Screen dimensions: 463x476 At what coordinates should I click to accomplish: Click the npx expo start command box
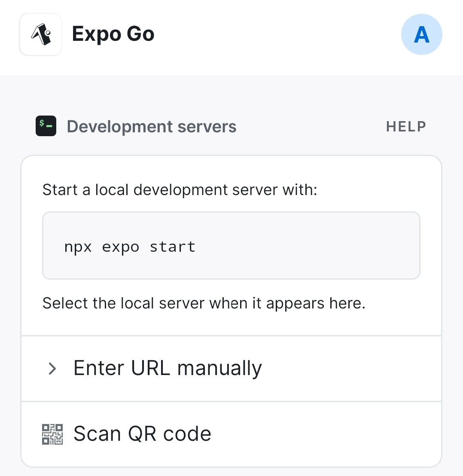click(231, 246)
